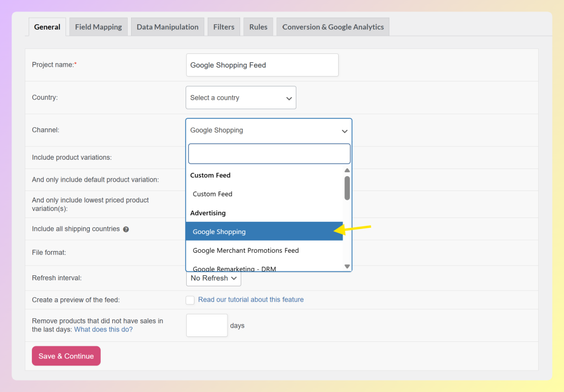Open the General tab
This screenshot has height=392, width=564.
pyautogui.click(x=47, y=27)
